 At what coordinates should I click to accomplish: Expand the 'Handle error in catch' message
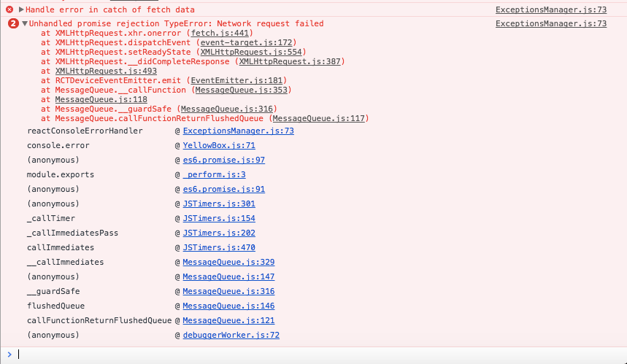21,9
